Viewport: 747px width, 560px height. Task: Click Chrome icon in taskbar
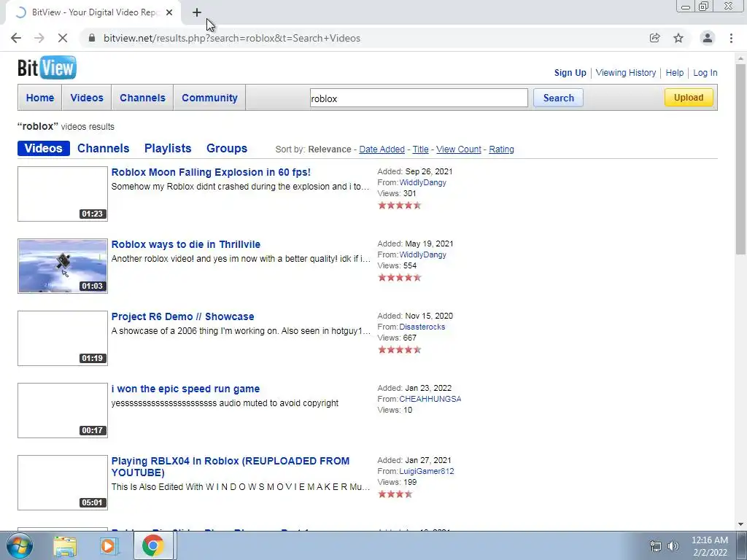point(152,546)
